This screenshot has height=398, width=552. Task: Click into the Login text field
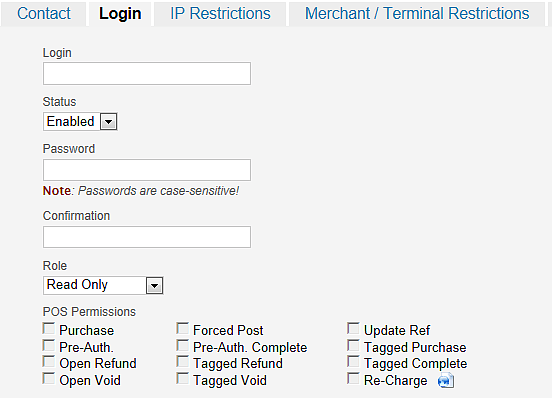[x=147, y=74]
